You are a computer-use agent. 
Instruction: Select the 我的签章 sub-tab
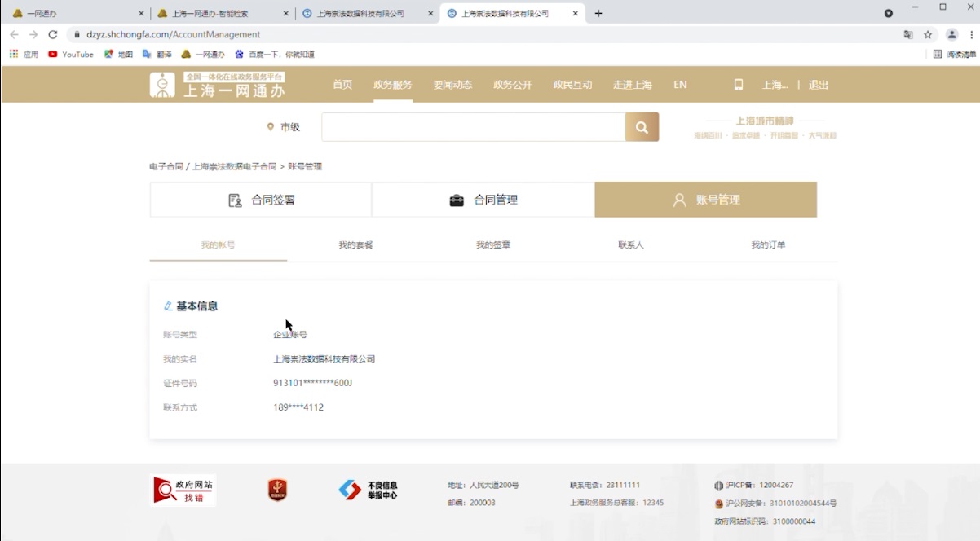pyautogui.click(x=493, y=245)
